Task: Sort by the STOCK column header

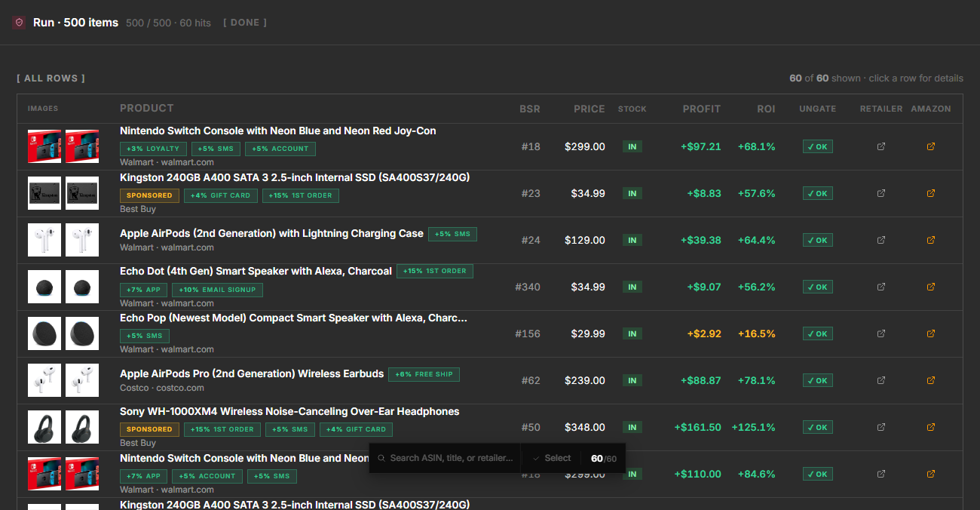Action: point(632,109)
